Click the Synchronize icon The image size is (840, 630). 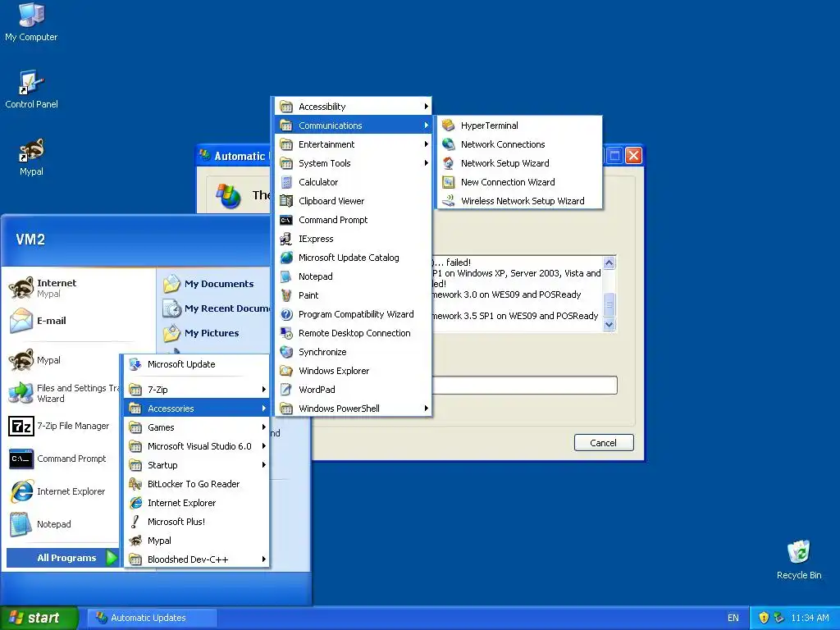coord(286,352)
